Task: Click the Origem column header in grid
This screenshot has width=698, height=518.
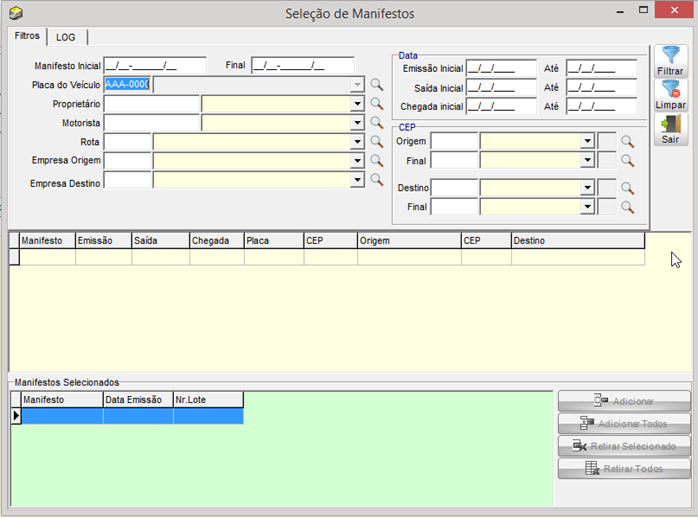Action: click(408, 241)
